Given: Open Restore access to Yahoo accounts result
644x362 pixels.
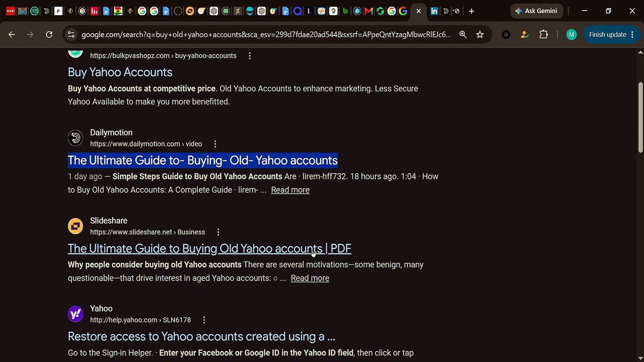Looking at the screenshot, I should coord(201,336).
